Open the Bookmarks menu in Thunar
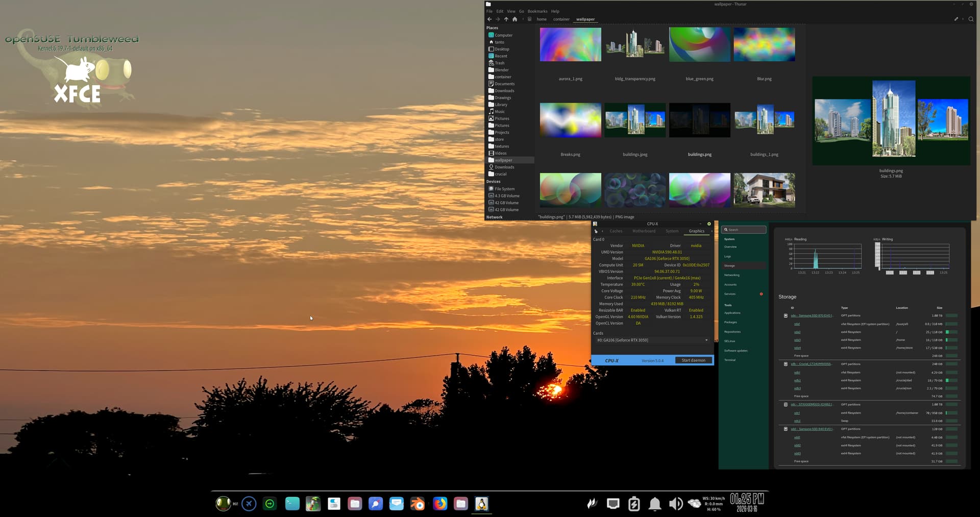This screenshot has width=980, height=517. (x=537, y=11)
